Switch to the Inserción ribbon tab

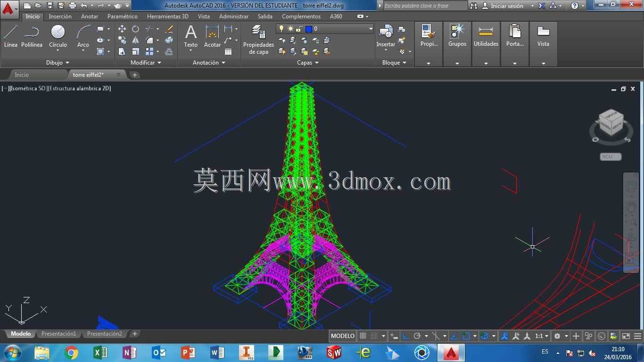point(60,16)
